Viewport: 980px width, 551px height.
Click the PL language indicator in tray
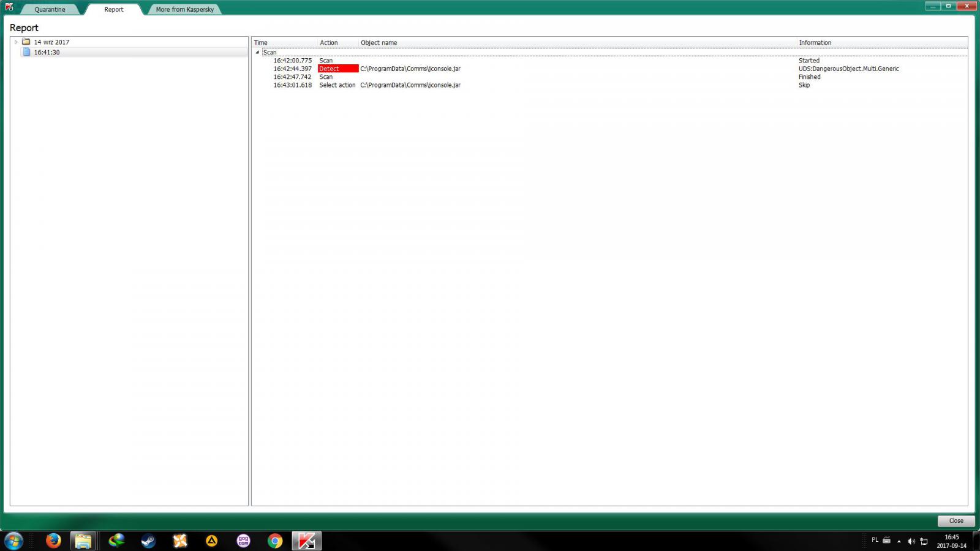875,540
